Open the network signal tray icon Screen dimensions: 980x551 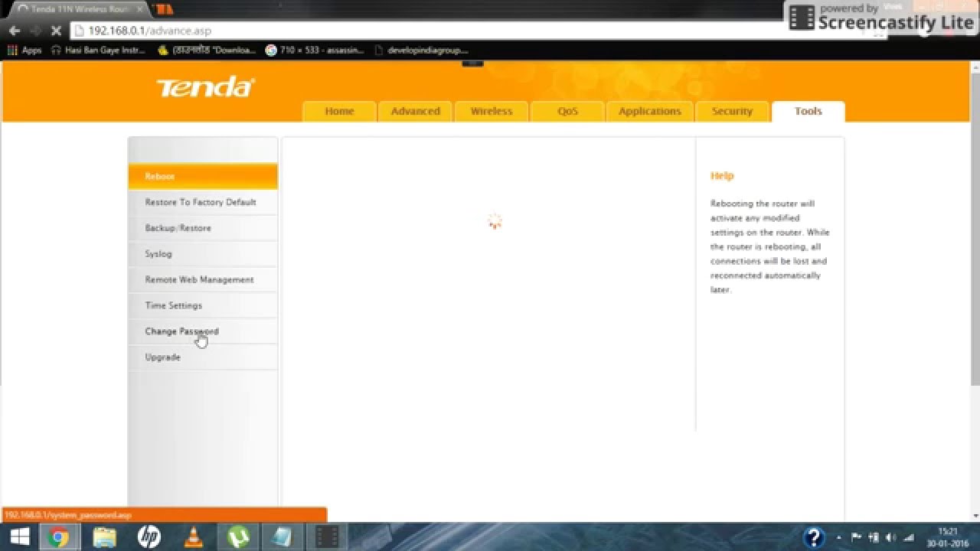[x=908, y=537]
